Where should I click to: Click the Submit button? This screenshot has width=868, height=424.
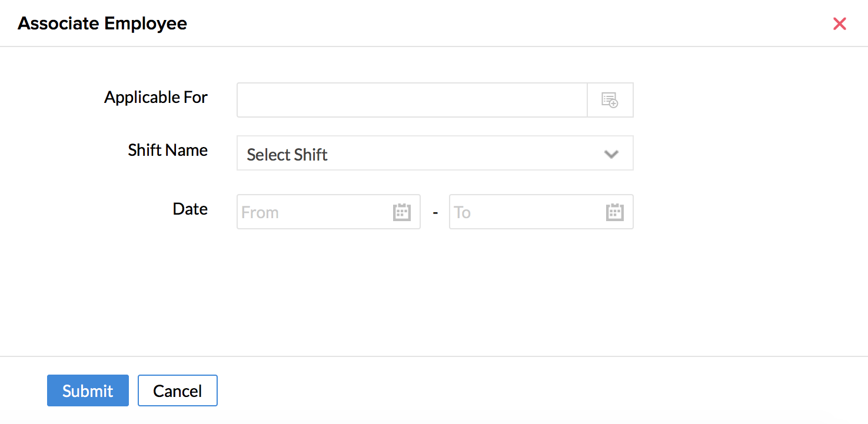(88, 390)
